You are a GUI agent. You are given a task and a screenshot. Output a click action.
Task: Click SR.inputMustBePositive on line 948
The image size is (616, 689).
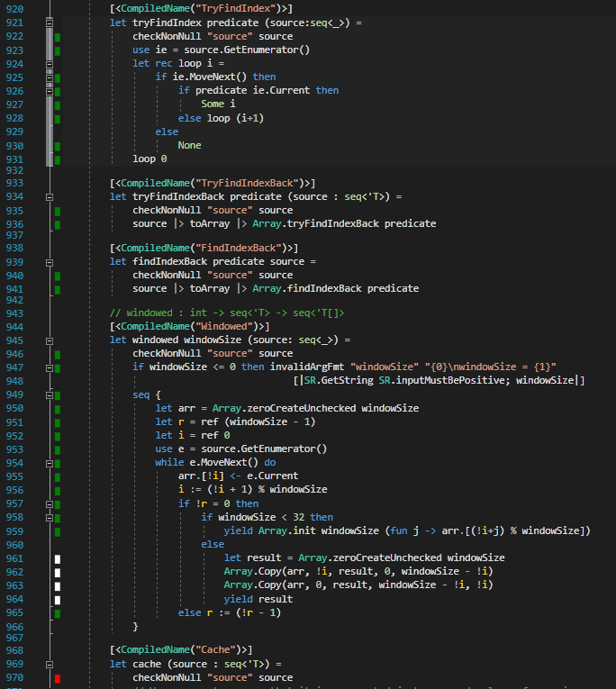click(x=441, y=380)
